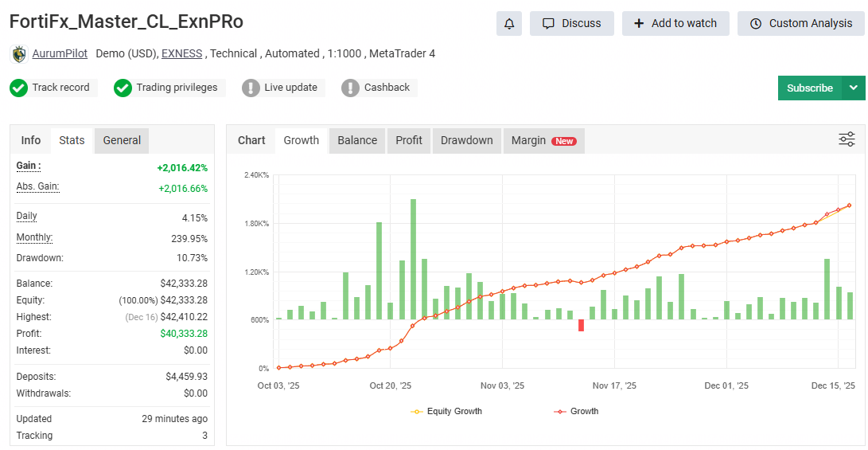Switch to the General tab

pyautogui.click(x=122, y=140)
